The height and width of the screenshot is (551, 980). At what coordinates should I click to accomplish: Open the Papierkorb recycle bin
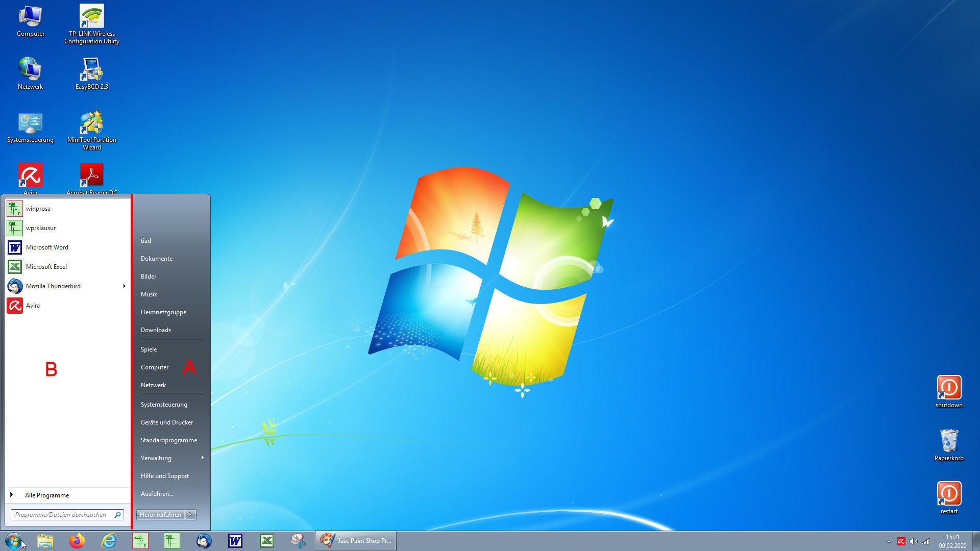tap(949, 441)
